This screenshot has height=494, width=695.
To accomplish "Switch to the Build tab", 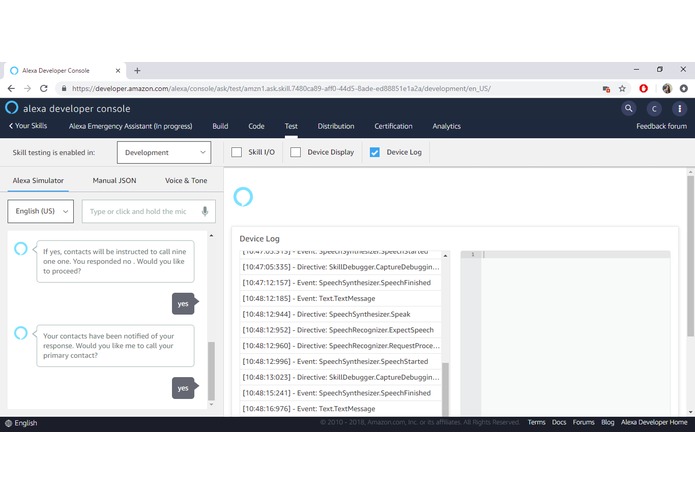I will coord(220,126).
